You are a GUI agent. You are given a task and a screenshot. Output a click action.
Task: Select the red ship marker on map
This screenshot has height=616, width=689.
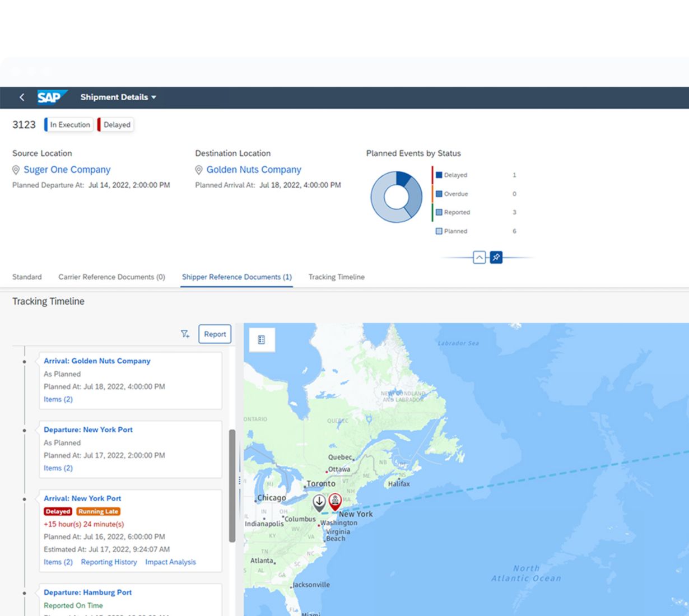click(335, 501)
